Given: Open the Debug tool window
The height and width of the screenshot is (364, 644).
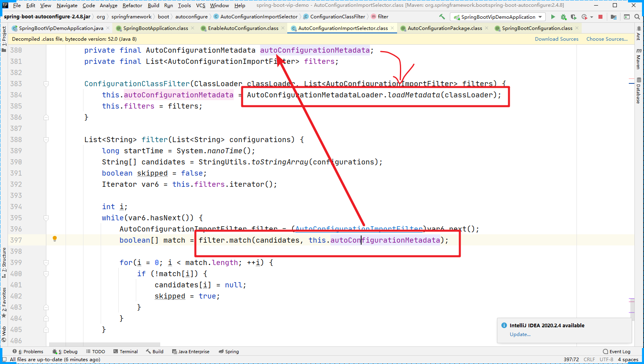Looking at the screenshot, I should 65,352.
